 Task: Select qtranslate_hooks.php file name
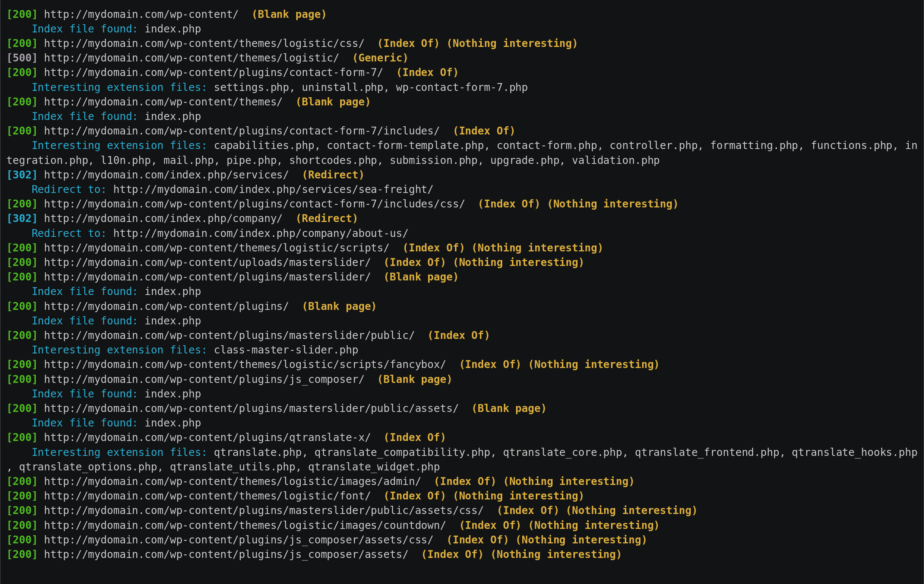pos(855,453)
